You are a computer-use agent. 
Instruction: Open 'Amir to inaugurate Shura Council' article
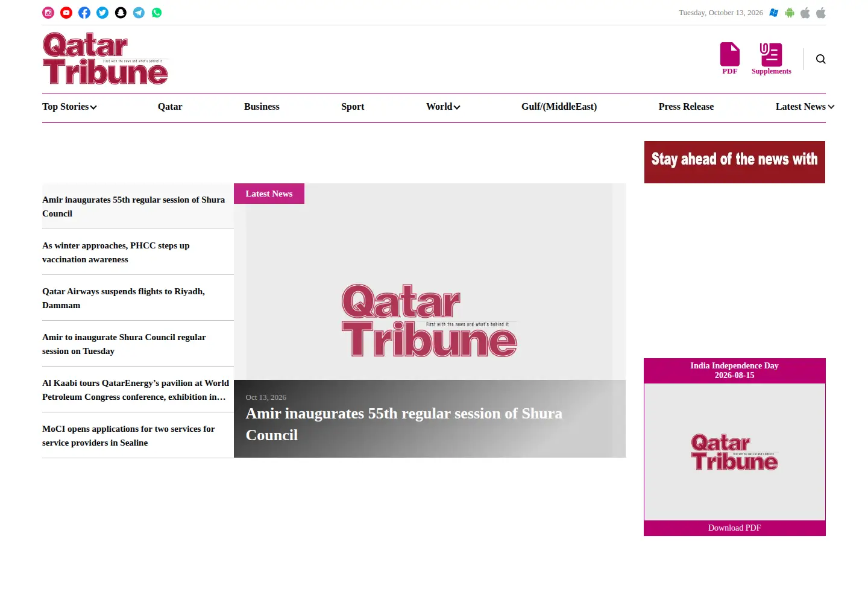[124, 344]
